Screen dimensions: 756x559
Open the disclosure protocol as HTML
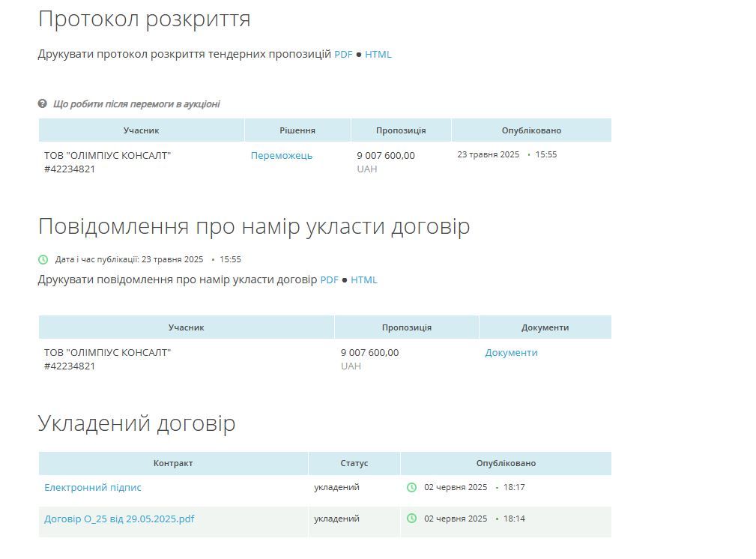pos(378,54)
